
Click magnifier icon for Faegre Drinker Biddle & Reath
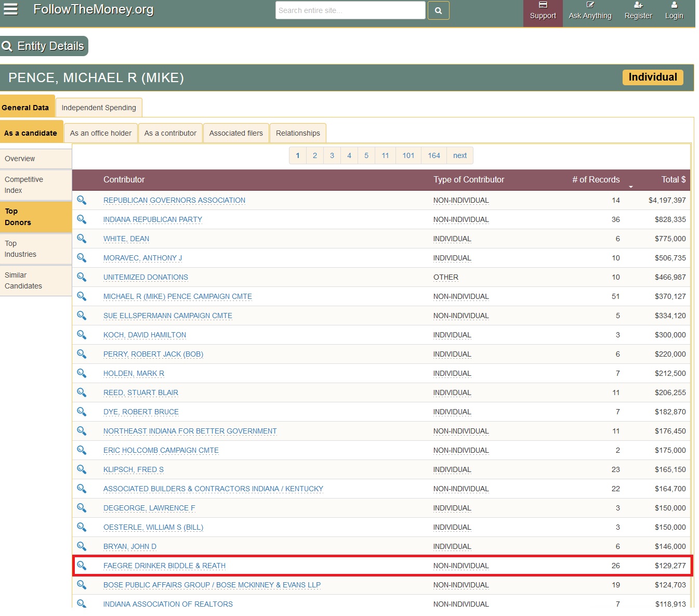tap(82, 566)
